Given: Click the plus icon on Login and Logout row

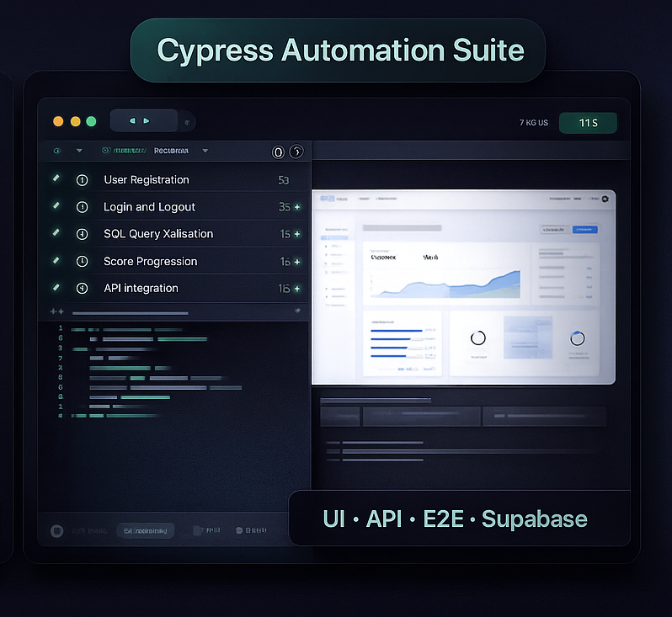Looking at the screenshot, I should click(297, 207).
